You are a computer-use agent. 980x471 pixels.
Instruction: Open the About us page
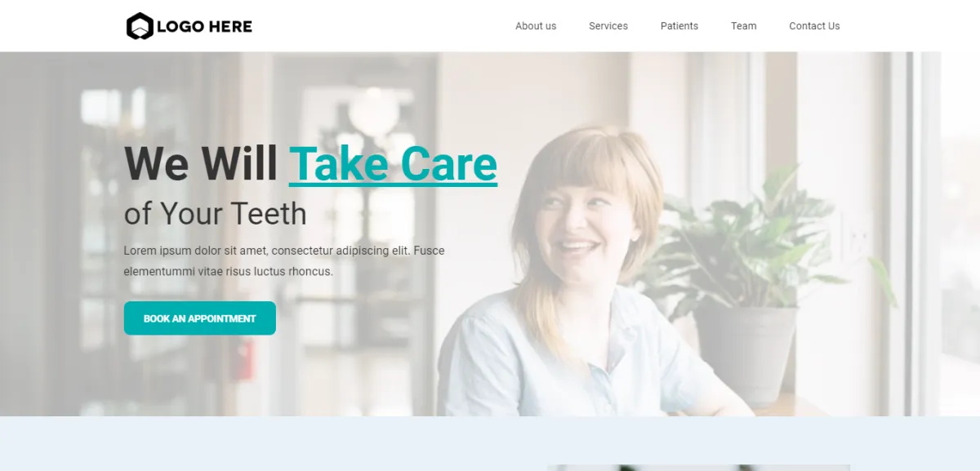[536, 26]
